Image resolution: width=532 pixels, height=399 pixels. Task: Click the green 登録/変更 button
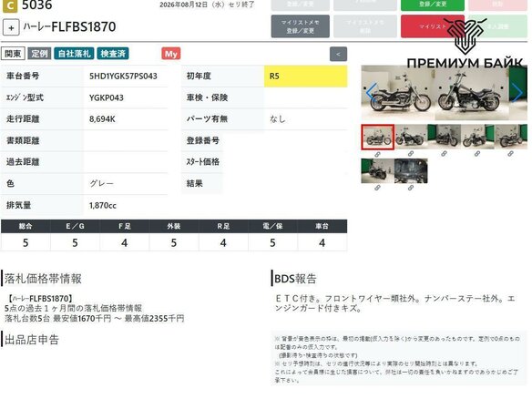click(x=433, y=5)
